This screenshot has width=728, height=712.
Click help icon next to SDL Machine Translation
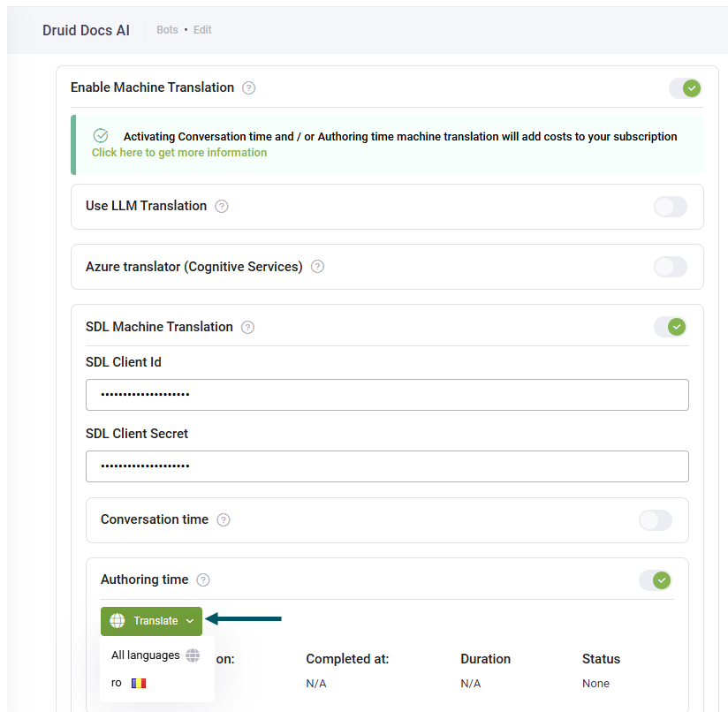tap(247, 328)
